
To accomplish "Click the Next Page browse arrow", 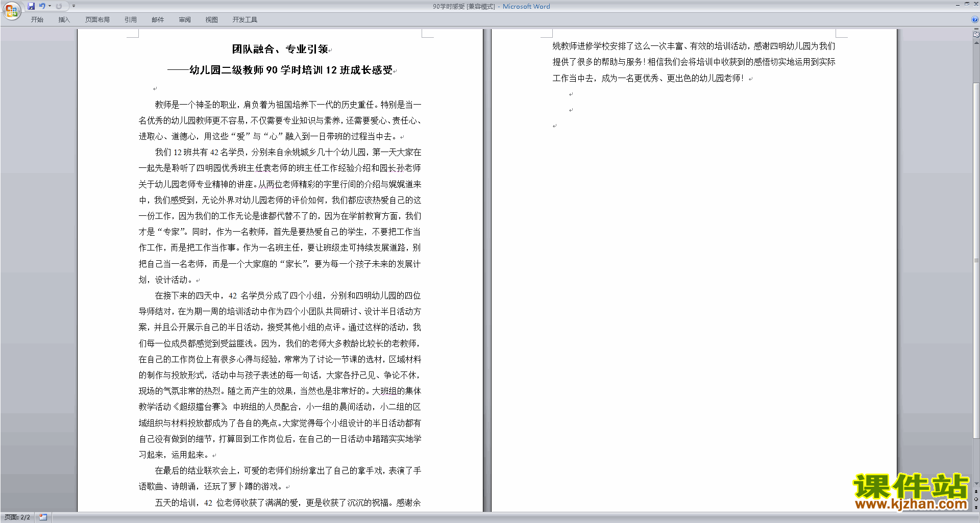I will [x=976, y=507].
